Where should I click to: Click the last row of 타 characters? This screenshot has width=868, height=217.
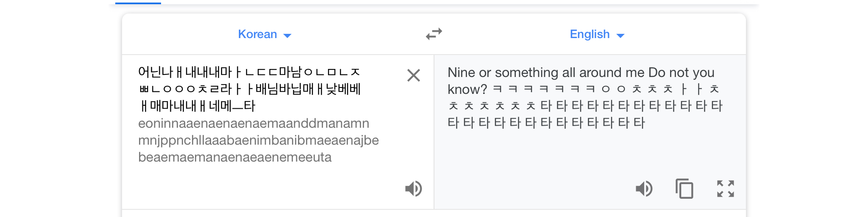546,123
